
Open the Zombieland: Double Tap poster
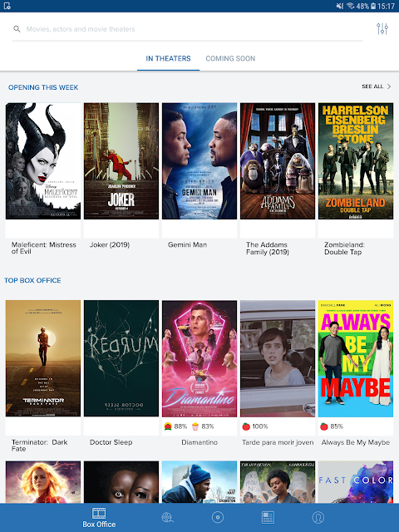[356, 161]
